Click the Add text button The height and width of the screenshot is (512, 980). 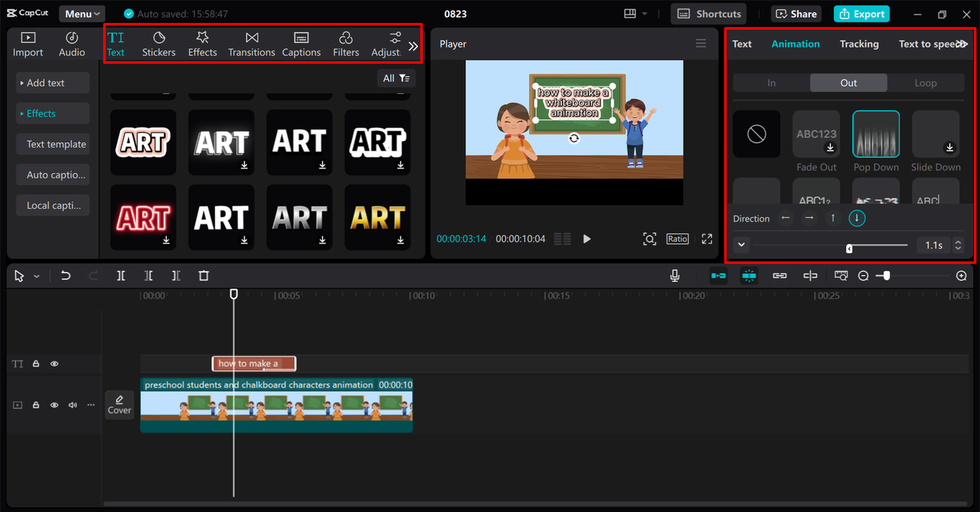point(52,83)
